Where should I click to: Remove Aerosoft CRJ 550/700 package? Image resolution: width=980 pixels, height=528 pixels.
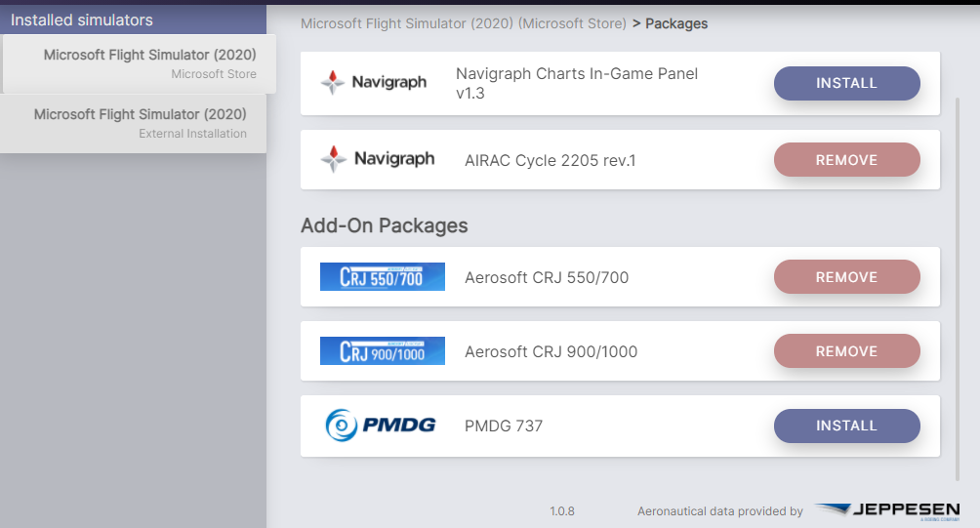click(846, 277)
